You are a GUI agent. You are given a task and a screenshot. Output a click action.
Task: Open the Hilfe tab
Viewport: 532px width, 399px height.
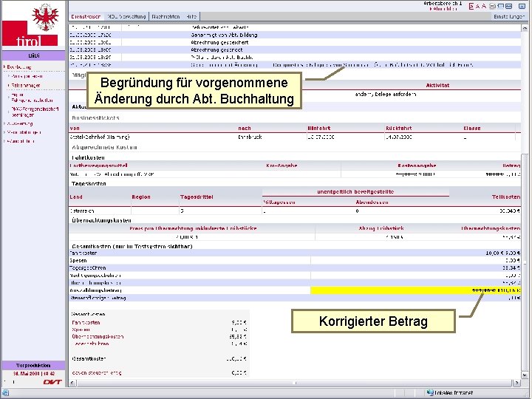(x=191, y=16)
